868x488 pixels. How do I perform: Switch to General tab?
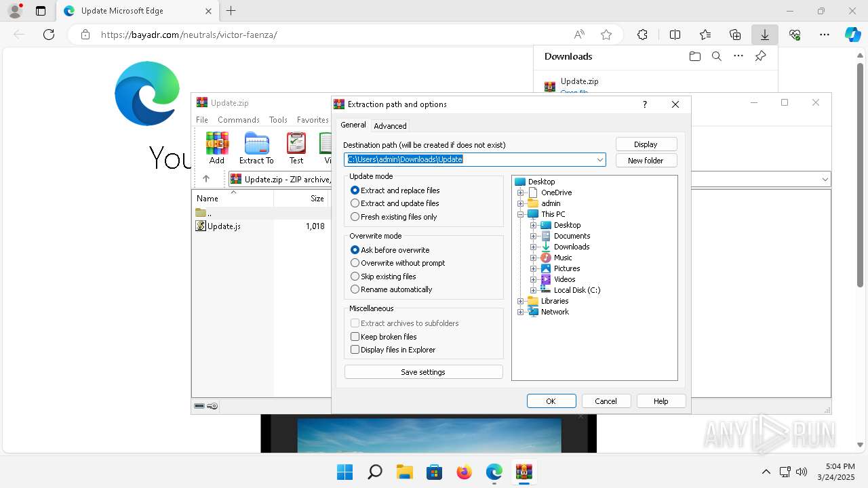click(353, 125)
